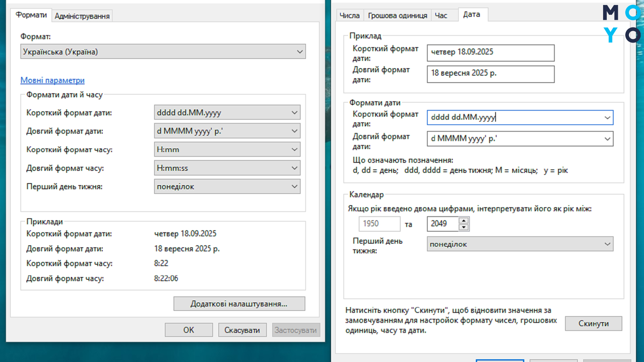Expand the short date format dropdown in Формати дати

(x=607, y=118)
